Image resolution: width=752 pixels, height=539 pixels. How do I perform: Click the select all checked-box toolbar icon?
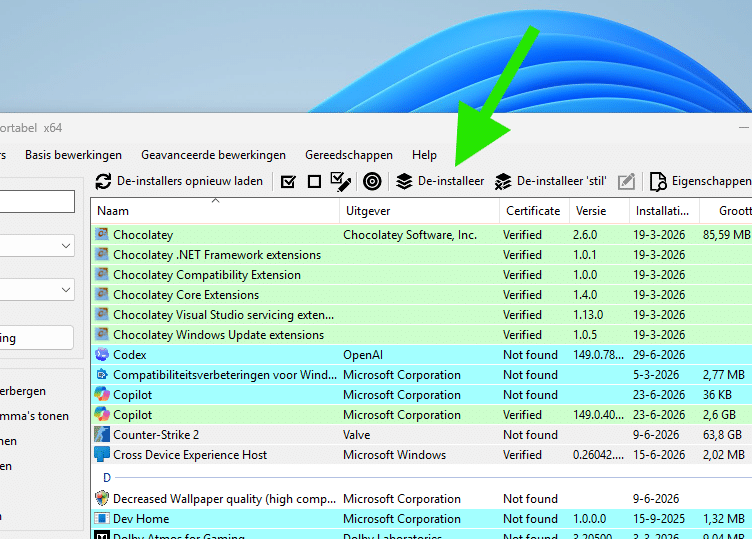(288, 182)
